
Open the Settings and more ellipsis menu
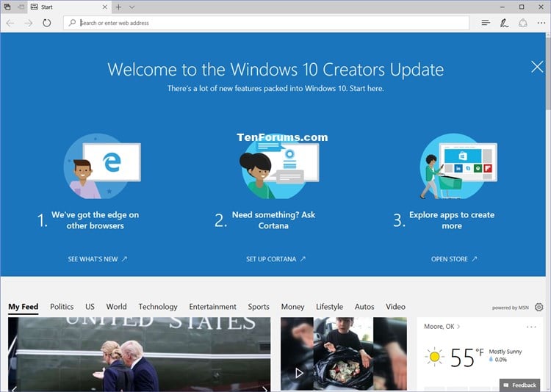(x=541, y=23)
